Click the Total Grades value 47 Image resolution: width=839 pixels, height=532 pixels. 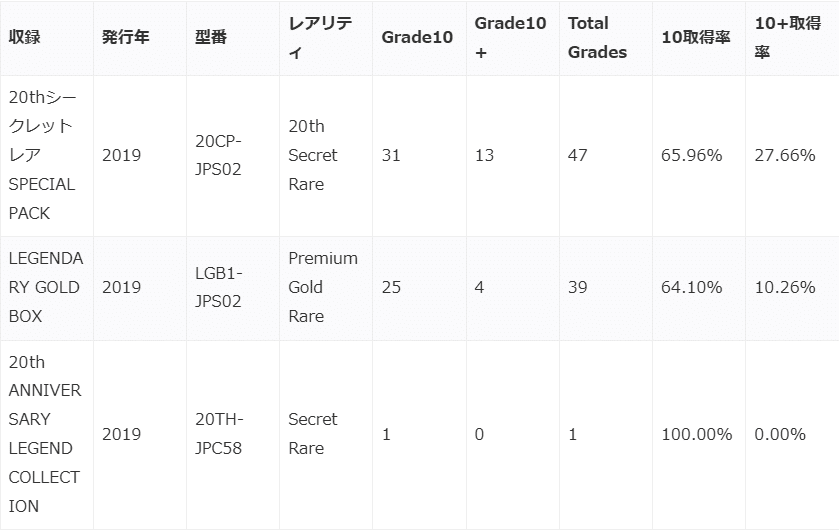[577, 155]
